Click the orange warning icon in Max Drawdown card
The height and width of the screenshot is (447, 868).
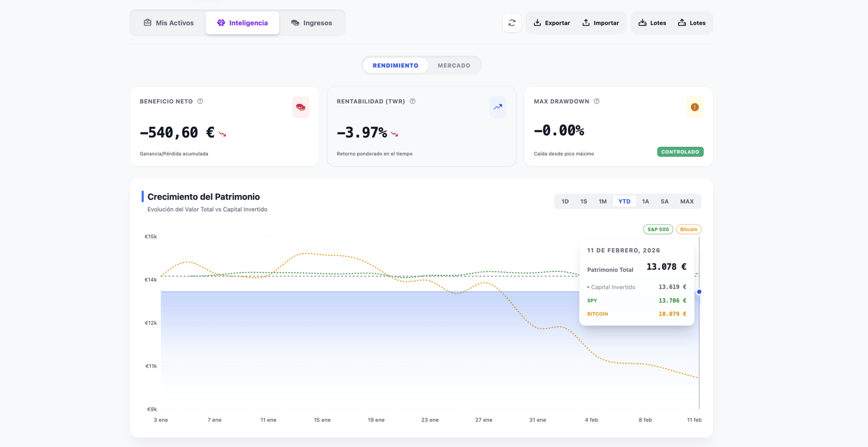pos(694,107)
